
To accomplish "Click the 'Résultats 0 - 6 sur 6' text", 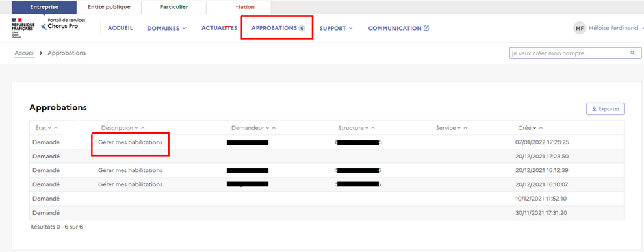I will [x=57, y=227].
